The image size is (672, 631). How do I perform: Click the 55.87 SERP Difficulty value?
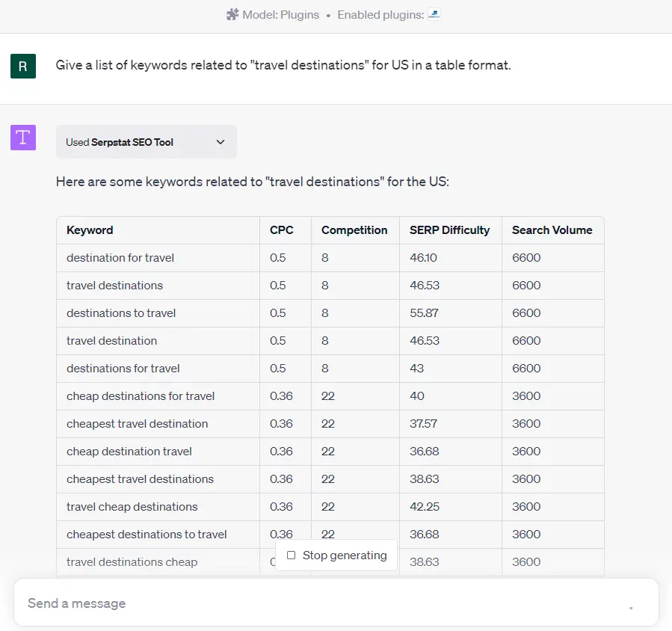click(x=425, y=313)
